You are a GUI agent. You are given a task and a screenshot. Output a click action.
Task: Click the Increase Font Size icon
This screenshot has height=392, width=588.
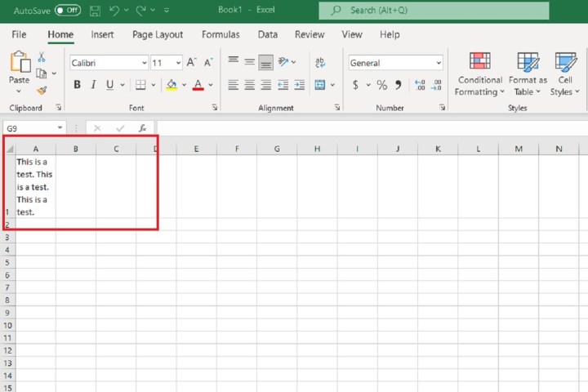(x=191, y=63)
